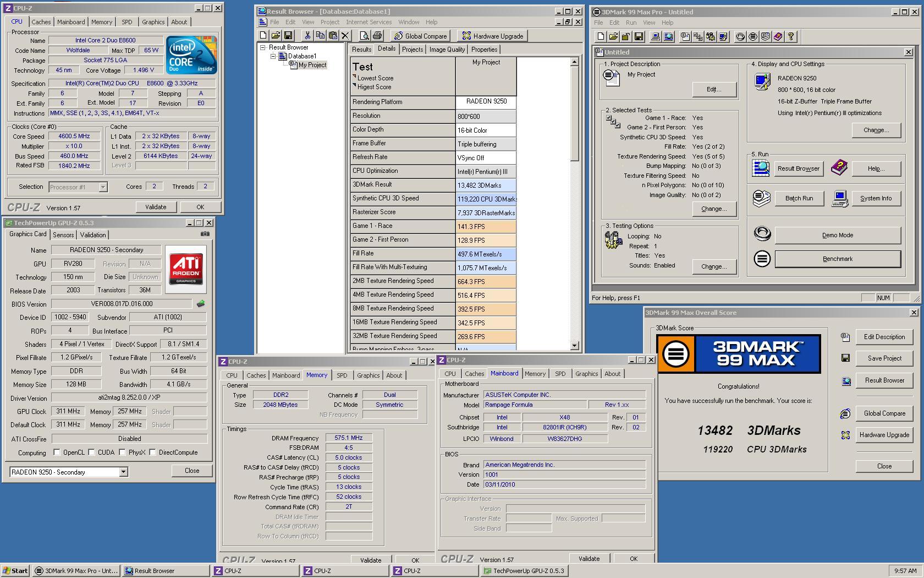Select Result Browser taskbar entry
Viewport: 924px width, 578px height.
(166, 571)
